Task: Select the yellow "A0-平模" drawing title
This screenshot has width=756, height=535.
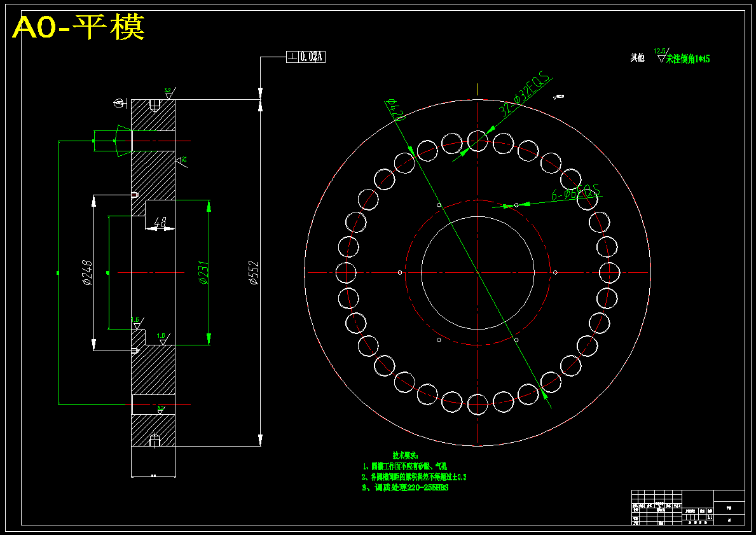Action: tap(79, 28)
